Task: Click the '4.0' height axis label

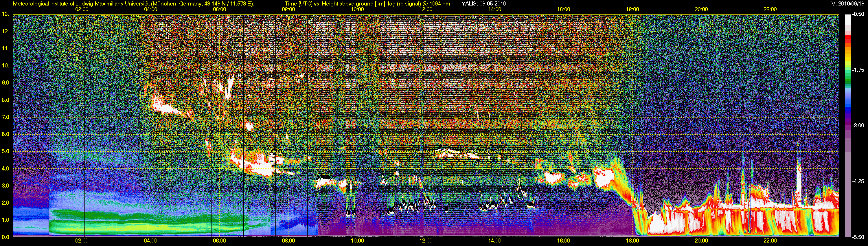Action: click(5, 168)
